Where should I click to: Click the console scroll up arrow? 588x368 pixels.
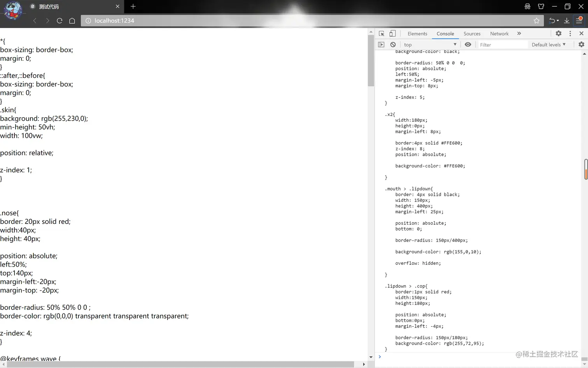coord(584,54)
